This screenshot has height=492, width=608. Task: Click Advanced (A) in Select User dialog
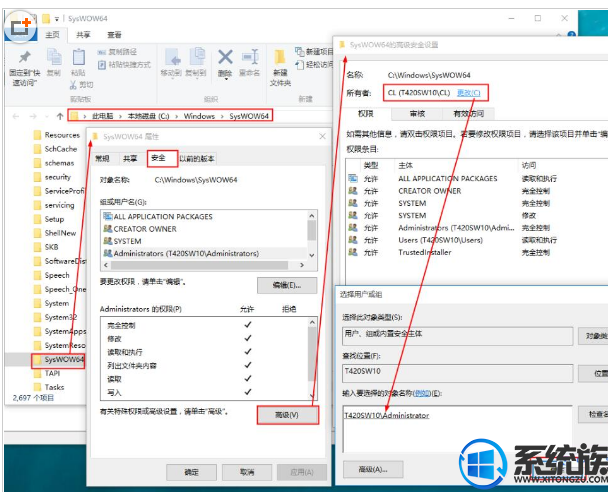pos(373,469)
